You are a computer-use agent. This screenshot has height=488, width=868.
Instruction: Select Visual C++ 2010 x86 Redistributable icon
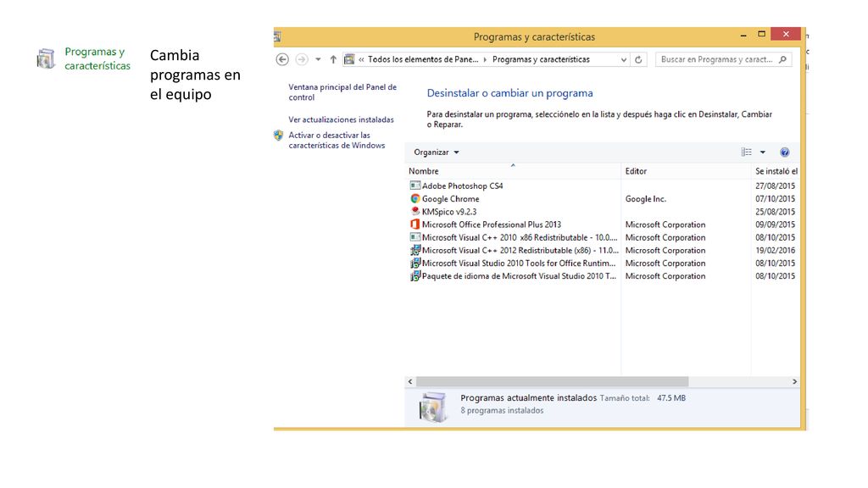tap(415, 237)
